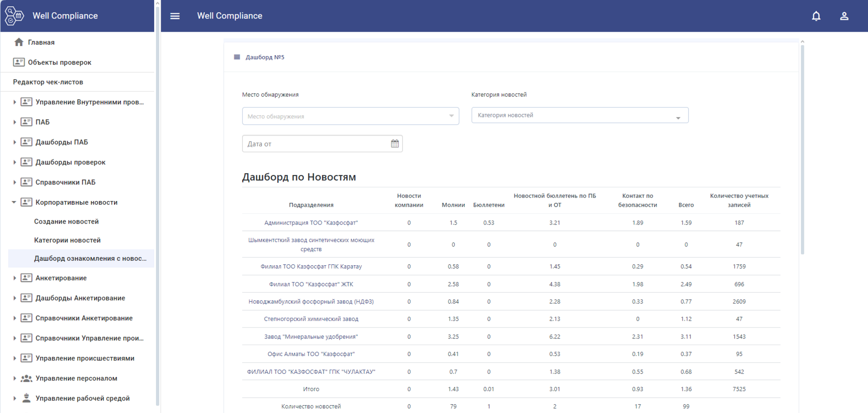
Task: Expand the Дашборды проверок node arrow
Action: pos(14,162)
